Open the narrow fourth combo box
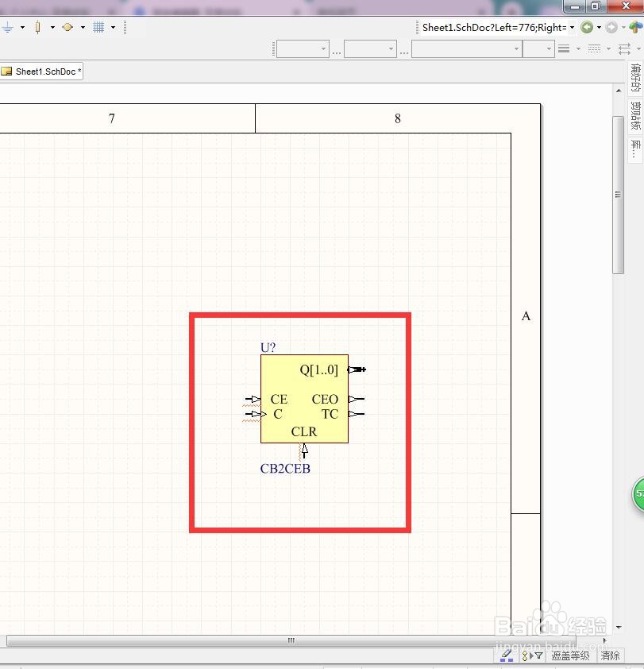 tap(538, 49)
